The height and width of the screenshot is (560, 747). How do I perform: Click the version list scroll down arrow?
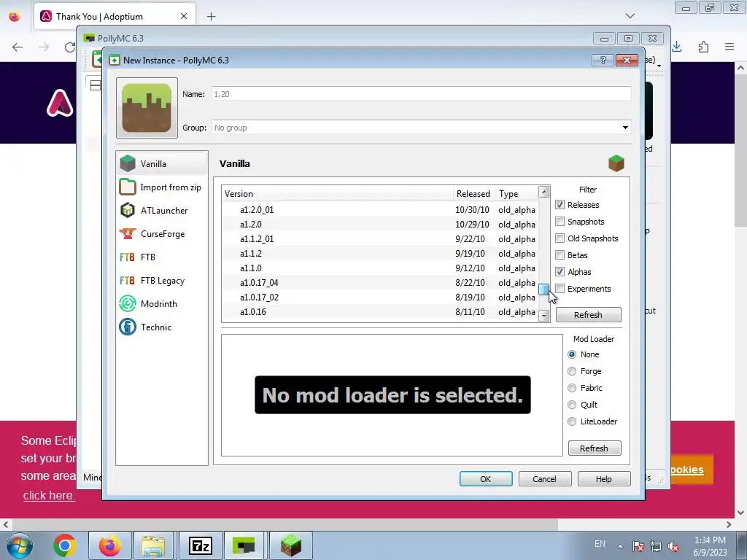[x=544, y=315]
